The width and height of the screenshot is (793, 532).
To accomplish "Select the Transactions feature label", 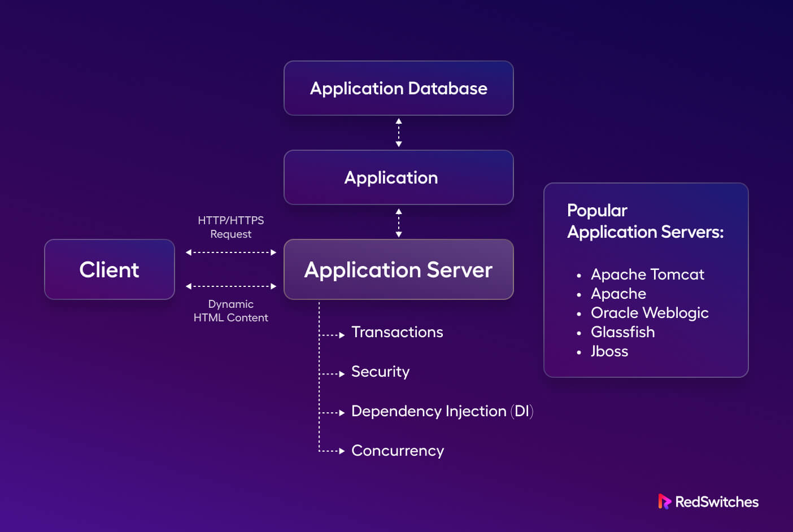I will point(397,332).
